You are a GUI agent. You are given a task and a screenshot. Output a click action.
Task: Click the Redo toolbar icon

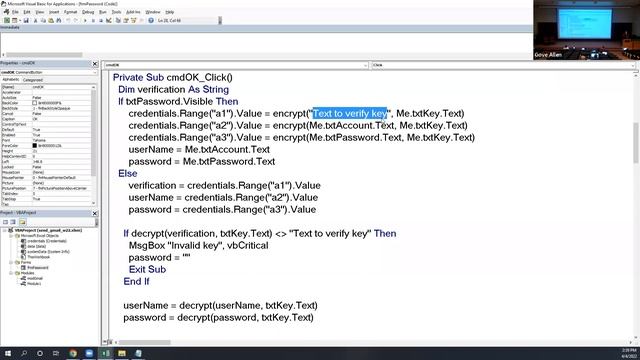point(76,20)
